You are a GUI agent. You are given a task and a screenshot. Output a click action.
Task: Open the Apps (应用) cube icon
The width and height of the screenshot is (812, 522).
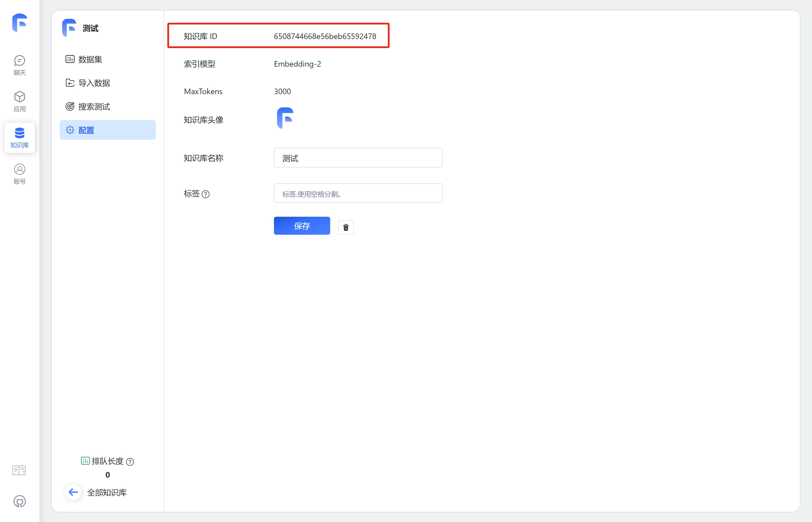[20, 101]
